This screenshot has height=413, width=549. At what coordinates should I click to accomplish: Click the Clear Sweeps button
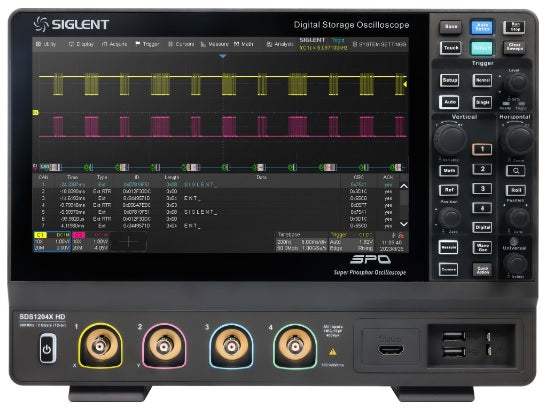514,47
